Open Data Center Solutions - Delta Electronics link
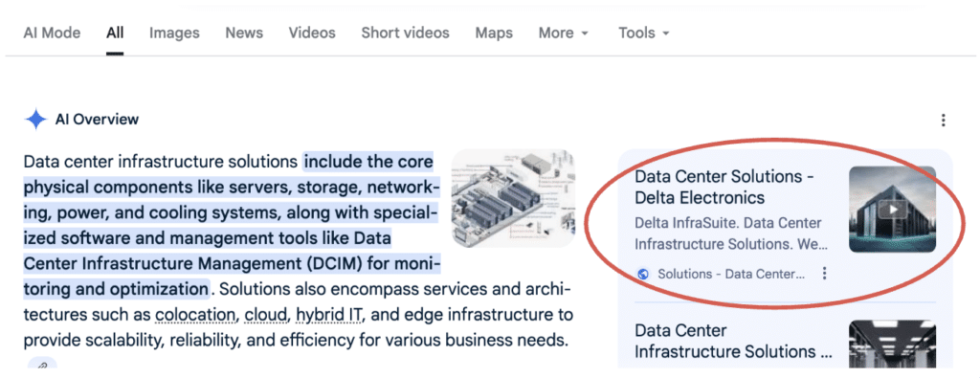Image resolution: width=980 pixels, height=378 pixels. coord(724,187)
